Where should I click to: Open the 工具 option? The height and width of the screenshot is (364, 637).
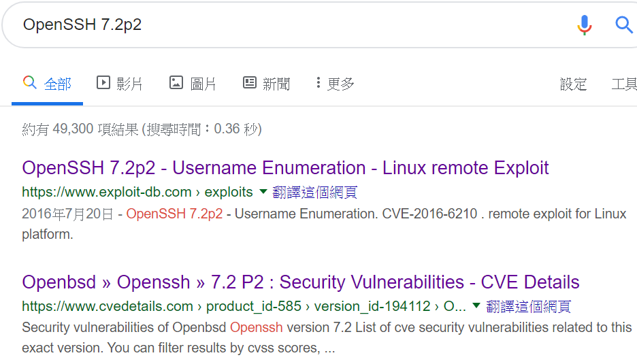pos(624,84)
